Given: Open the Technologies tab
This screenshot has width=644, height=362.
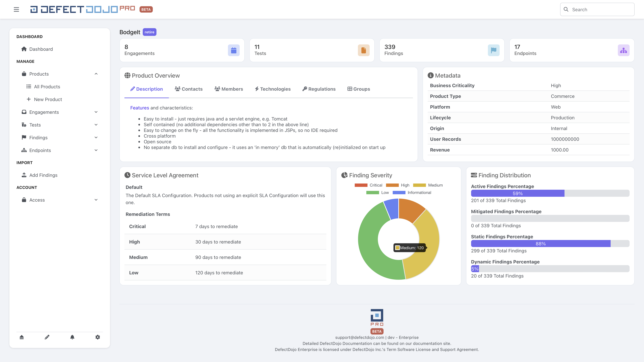Looking at the screenshot, I should point(273,89).
